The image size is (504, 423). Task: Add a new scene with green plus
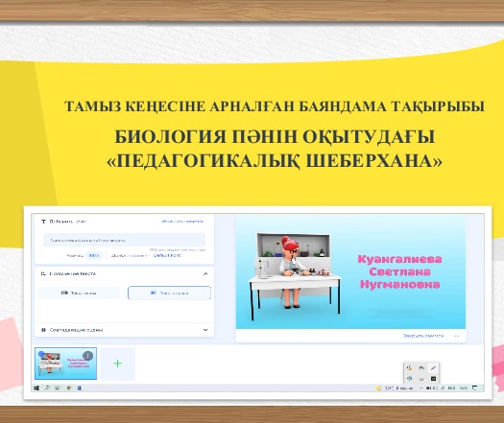(x=118, y=364)
